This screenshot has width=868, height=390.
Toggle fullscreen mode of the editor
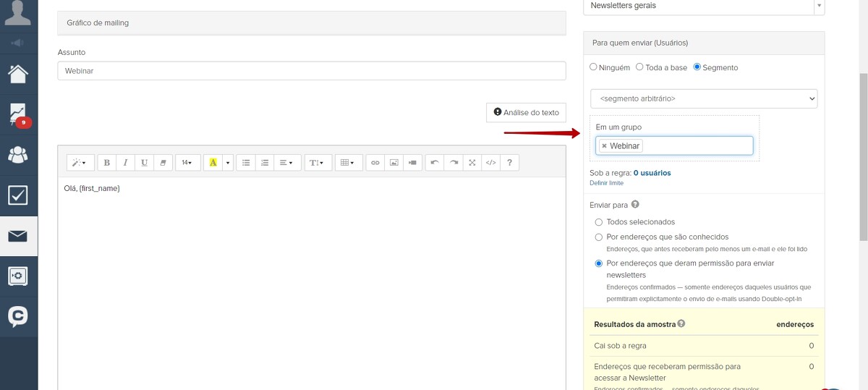472,163
